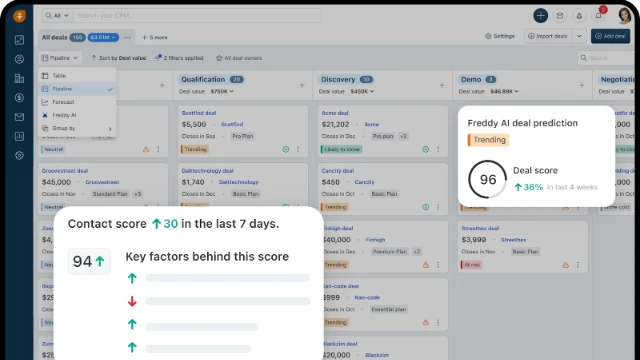640x360 pixels.
Task: Open the search scope All dropdown
Action: coord(57,16)
